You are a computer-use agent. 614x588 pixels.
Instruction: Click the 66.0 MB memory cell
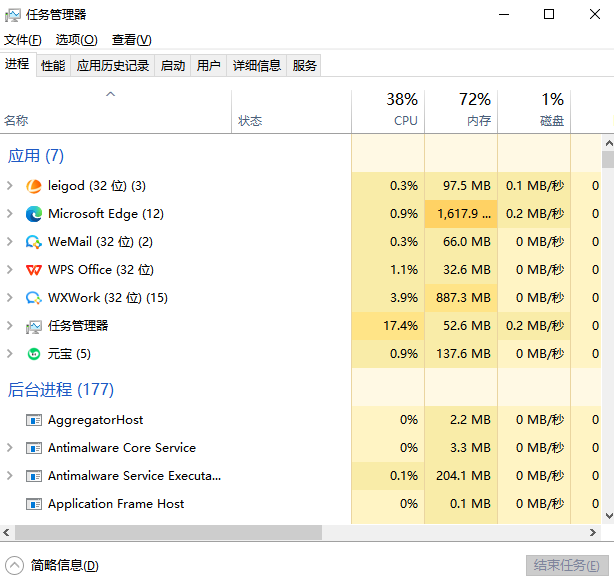pos(461,242)
